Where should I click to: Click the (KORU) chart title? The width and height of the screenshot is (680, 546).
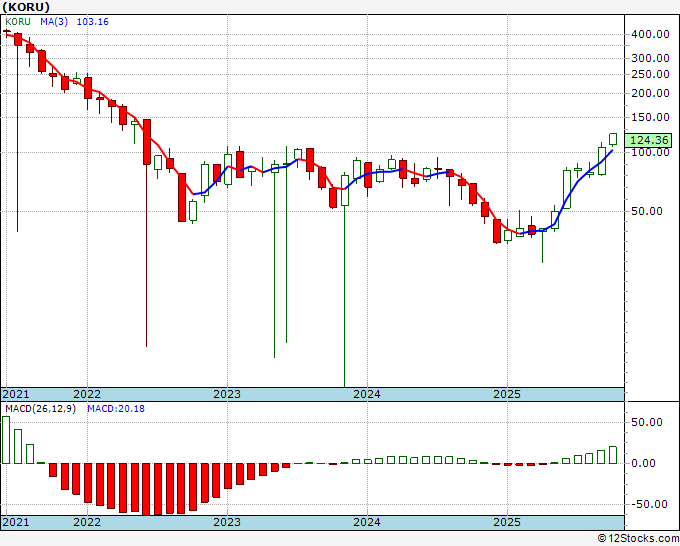tap(26, 7)
